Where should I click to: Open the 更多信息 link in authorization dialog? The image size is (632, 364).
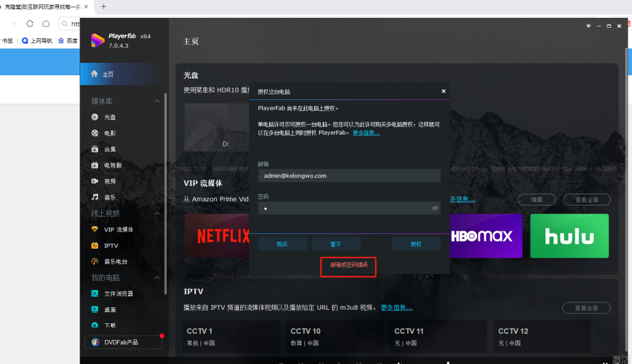pyautogui.click(x=366, y=133)
